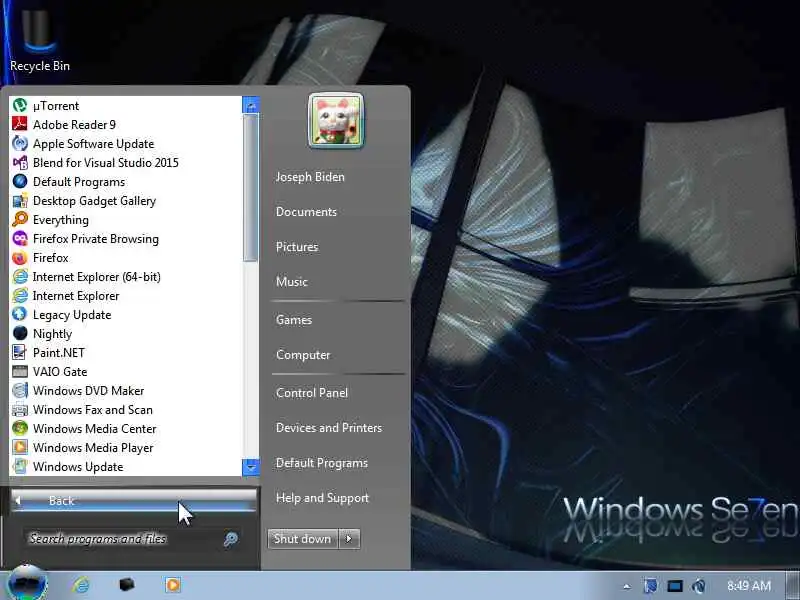Open Help and Support
Image resolution: width=800 pixels, height=600 pixels.
322,497
